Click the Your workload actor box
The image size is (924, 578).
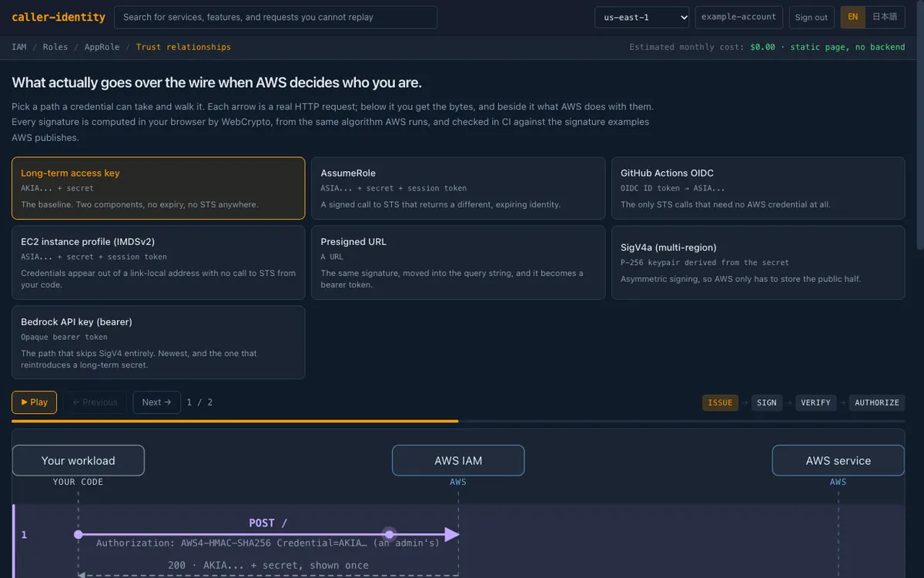click(x=78, y=460)
